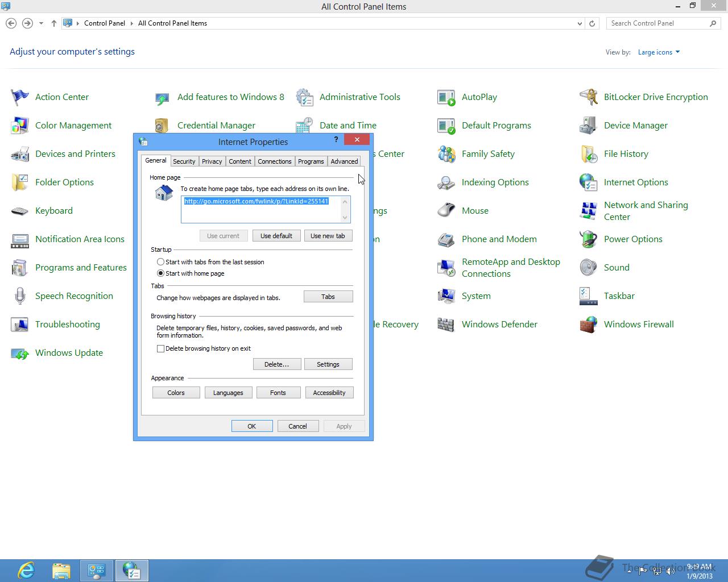The height and width of the screenshot is (582, 728).
Task: Open the Default Programs icon
Action: 446,126
